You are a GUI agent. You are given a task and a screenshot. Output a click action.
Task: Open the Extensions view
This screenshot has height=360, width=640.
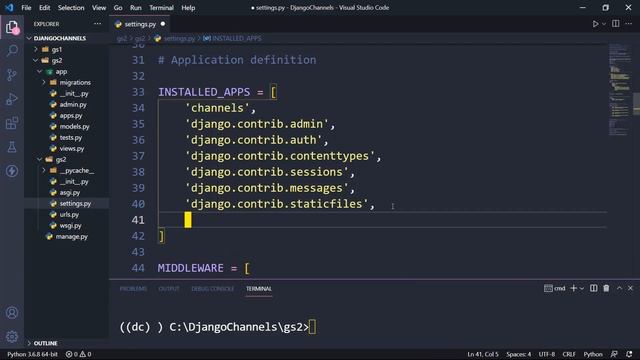click(x=12, y=123)
